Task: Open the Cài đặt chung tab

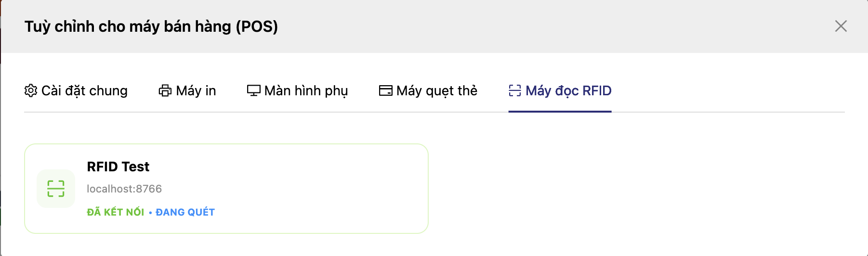Action: [84, 90]
